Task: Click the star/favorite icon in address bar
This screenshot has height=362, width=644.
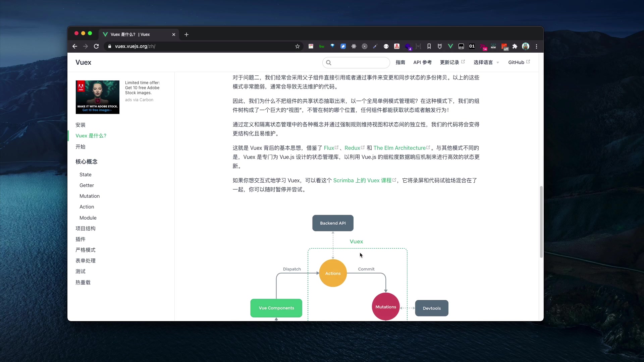Action: [x=297, y=46]
